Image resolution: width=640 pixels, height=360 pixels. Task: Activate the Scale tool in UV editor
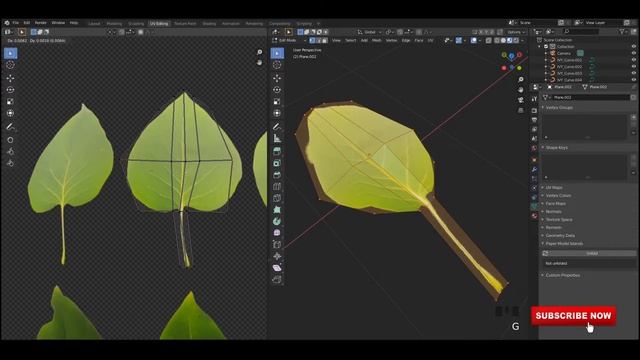pos(11,101)
